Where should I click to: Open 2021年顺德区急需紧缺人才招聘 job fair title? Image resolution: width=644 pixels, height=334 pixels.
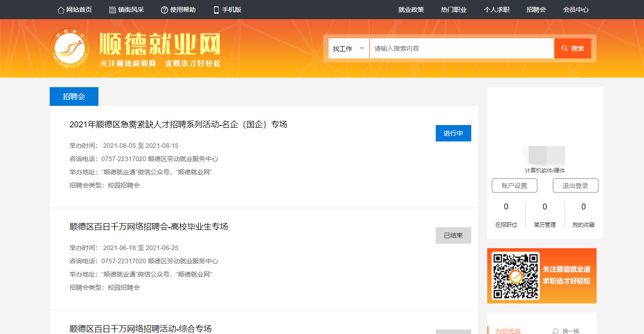[178, 124]
